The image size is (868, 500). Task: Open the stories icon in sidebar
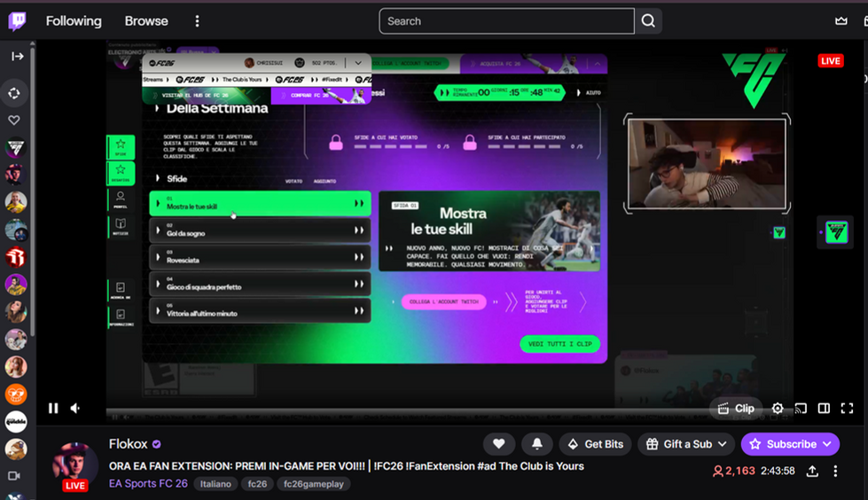tap(14, 94)
